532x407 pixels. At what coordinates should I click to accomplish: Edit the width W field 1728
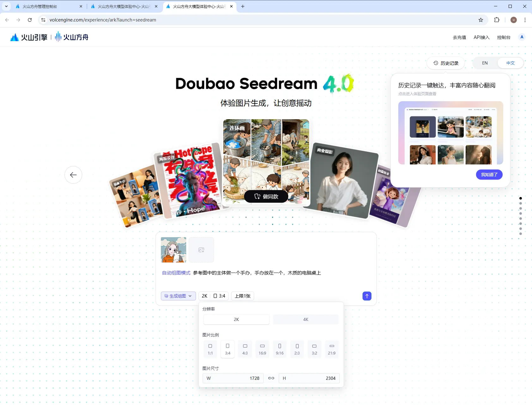233,378
